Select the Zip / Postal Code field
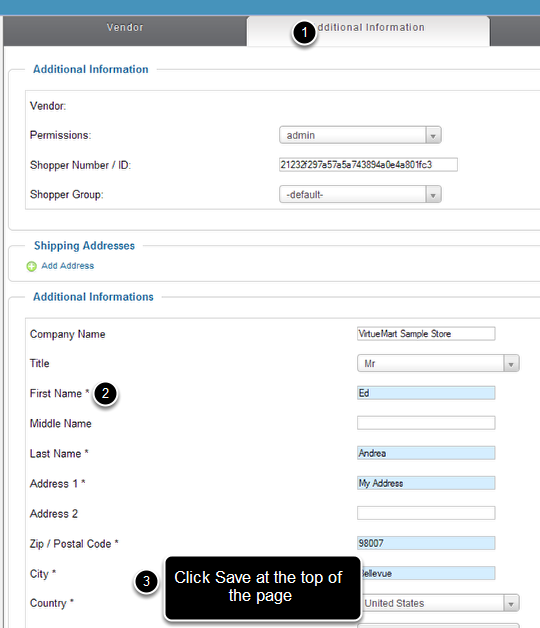 pos(426,543)
